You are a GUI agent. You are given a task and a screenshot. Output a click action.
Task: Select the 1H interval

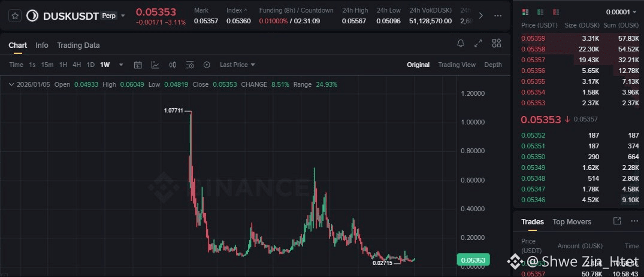(63, 65)
